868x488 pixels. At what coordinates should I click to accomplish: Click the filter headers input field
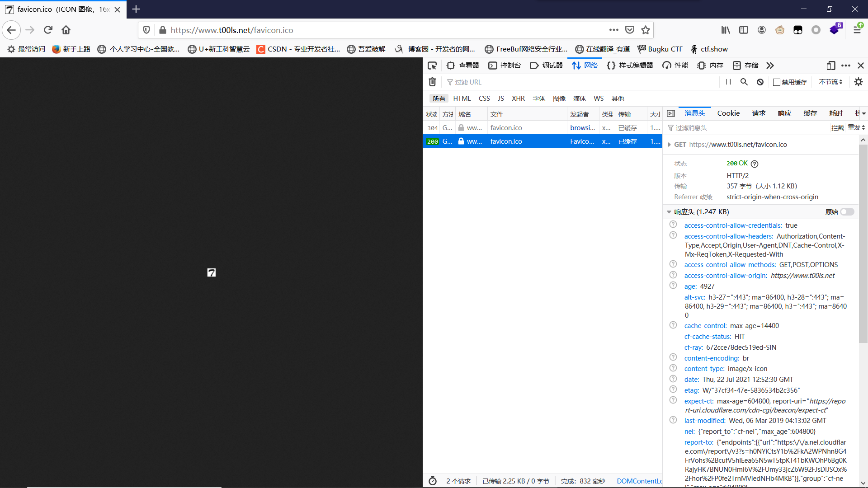(747, 128)
